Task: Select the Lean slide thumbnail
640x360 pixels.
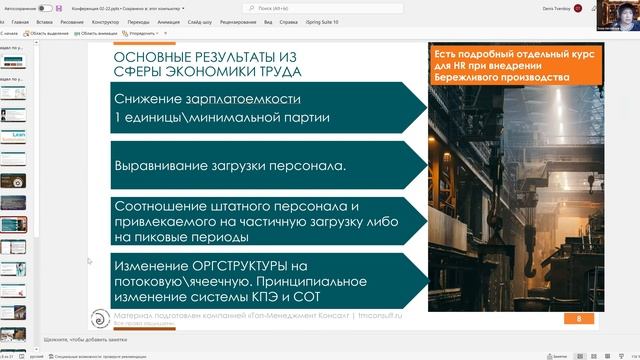Action: 13,137
